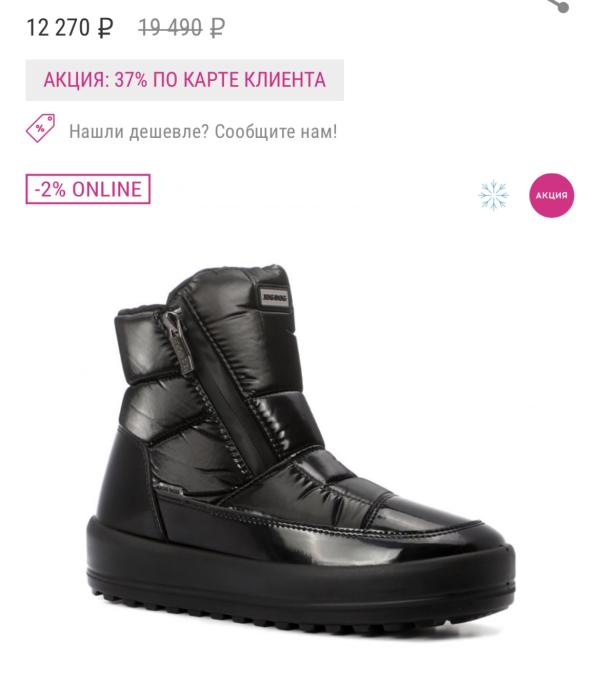
Task: Tap the round pink АКЦИЯ badge
Action: [x=552, y=195]
